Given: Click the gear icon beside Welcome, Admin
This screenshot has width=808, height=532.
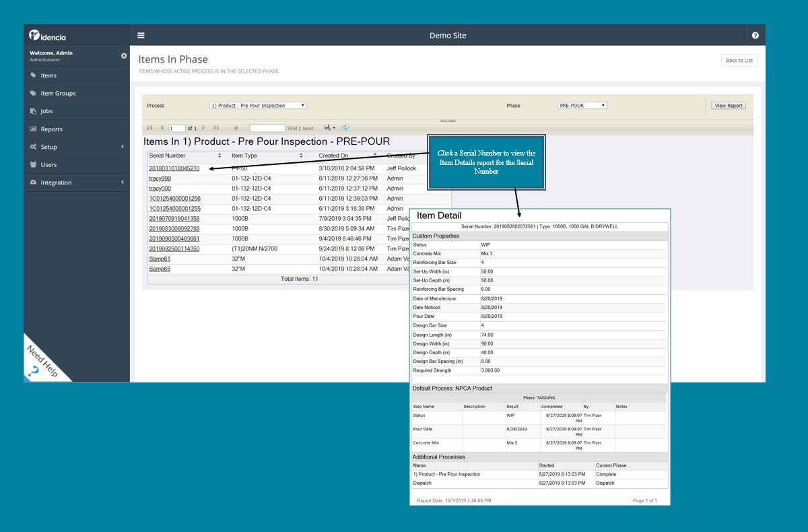Looking at the screenshot, I should 123,55.
